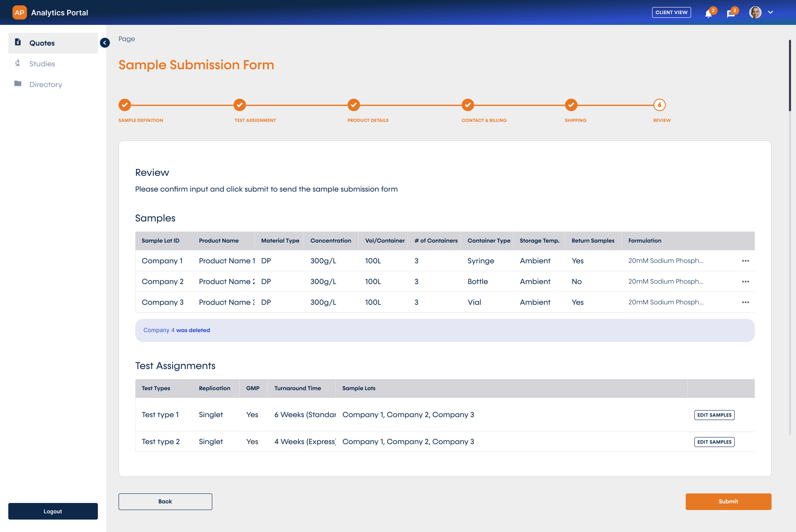Screen dimensions: 796x532
Task: Click Company 2's Return Samples No value
Action: point(577,282)
